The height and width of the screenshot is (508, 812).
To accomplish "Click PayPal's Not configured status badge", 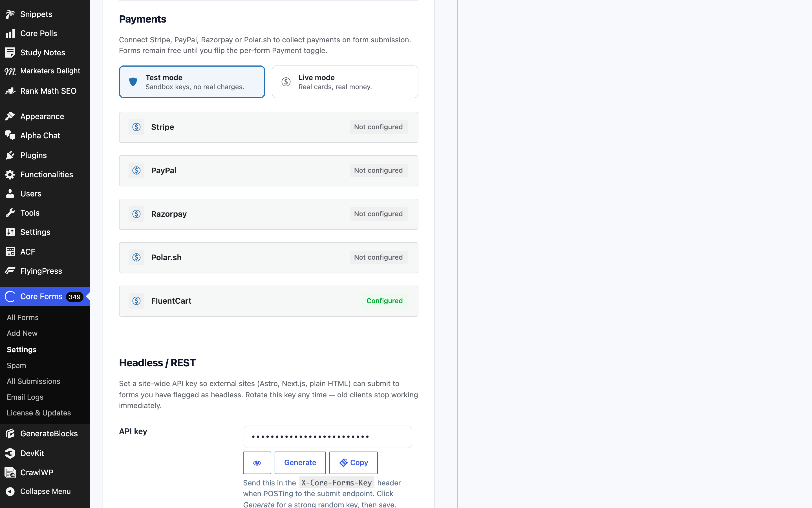I will [378, 170].
